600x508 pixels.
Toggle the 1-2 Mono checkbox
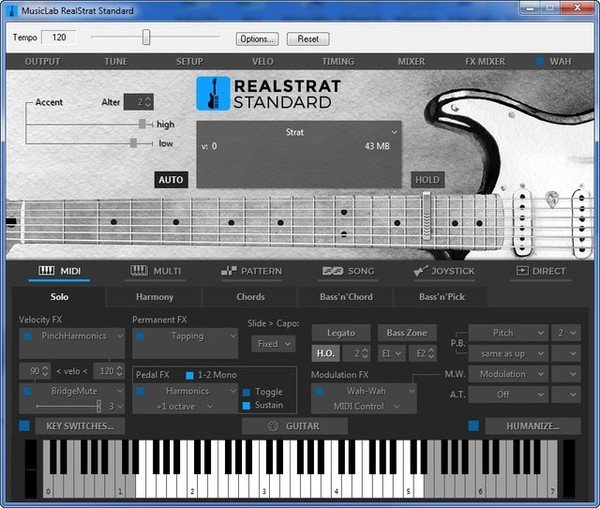[x=189, y=375]
